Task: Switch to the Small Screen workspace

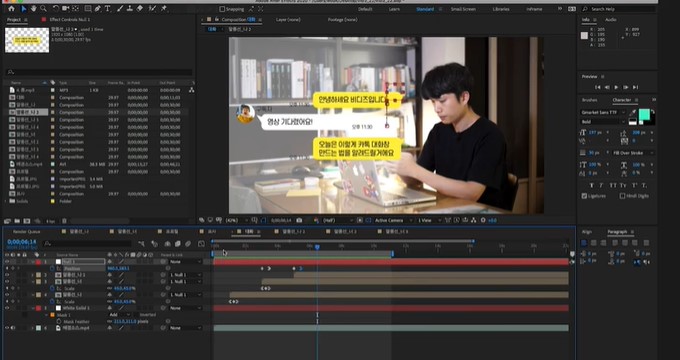Action: [x=463, y=9]
